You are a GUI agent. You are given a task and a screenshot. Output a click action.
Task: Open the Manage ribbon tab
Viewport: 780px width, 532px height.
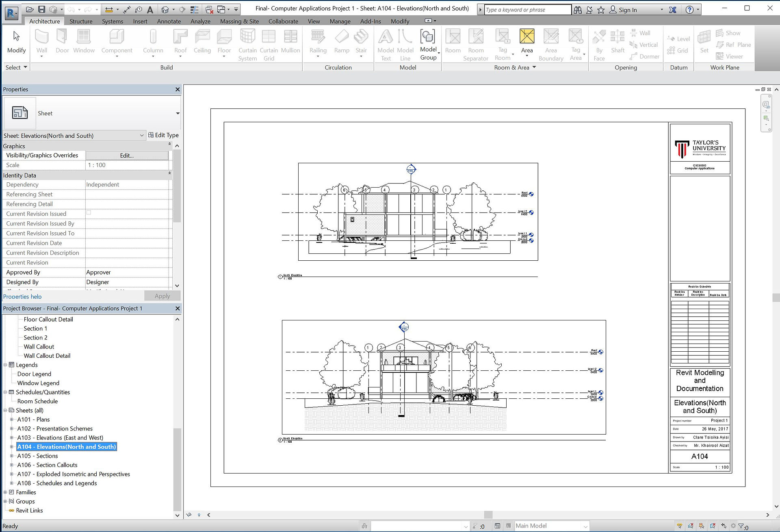340,21
